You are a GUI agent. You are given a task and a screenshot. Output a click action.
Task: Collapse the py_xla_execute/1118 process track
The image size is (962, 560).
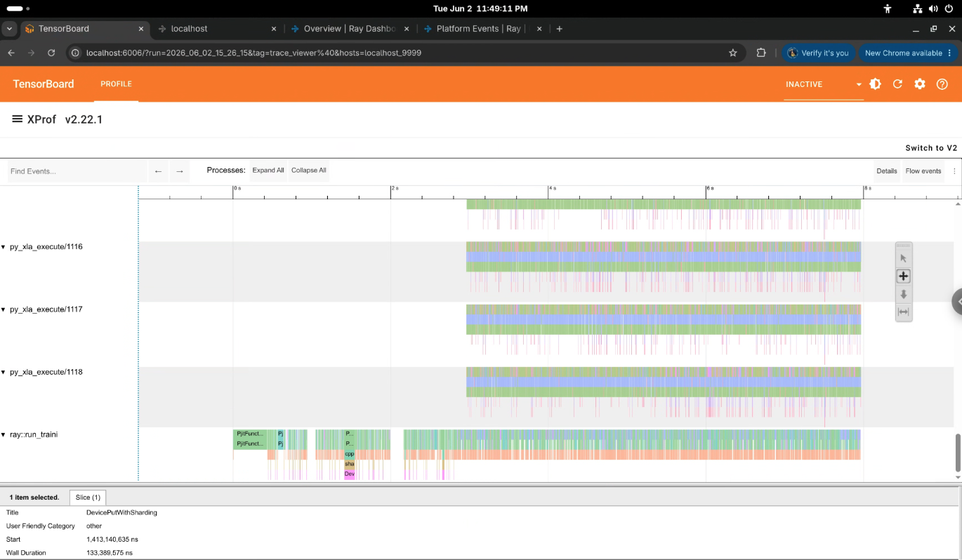pyautogui.click(x=3, y=372)
